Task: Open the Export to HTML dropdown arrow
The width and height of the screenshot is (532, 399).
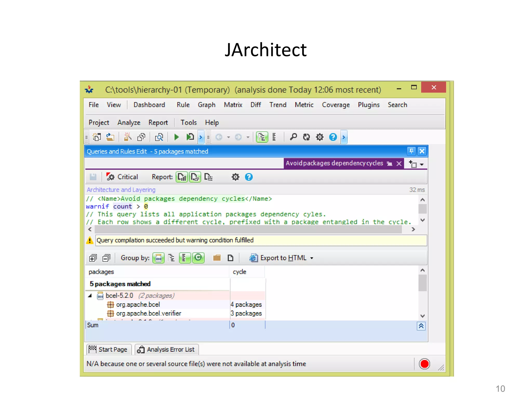Action: pyautogui.click(x=312, y=258)
